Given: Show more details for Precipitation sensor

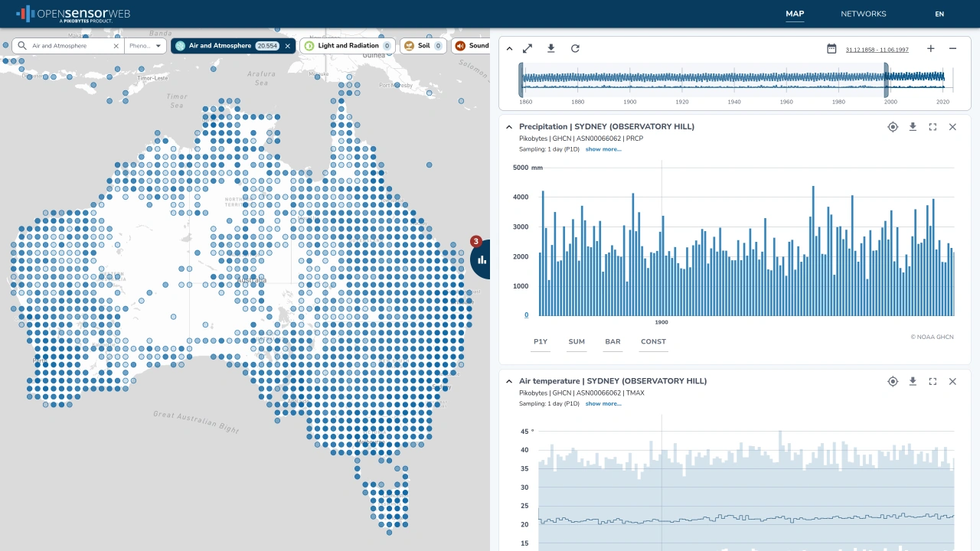Looking at the screenshot, I should [x=603, y=149].
